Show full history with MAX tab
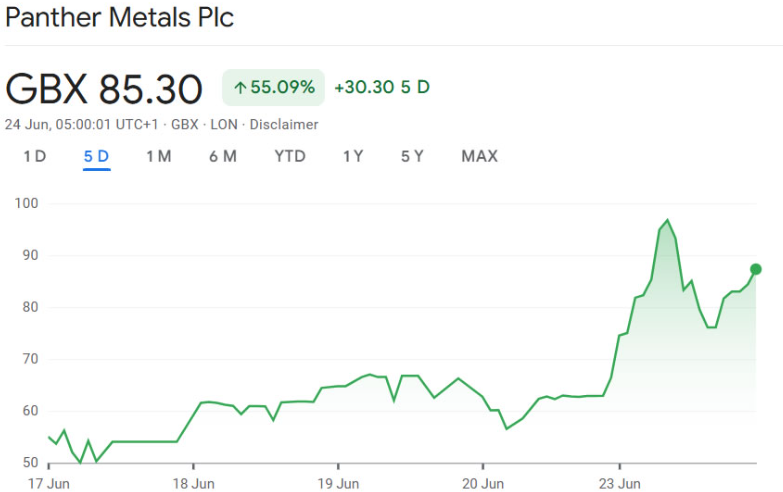783x492 pixels. 479,156
